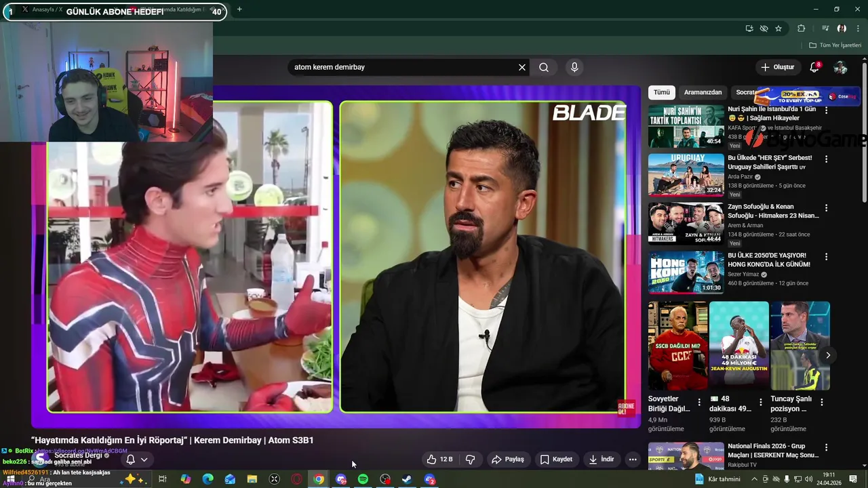Dislike the video with thumbs down
Screen dimensions: 868x488
[x=471, y=460]
